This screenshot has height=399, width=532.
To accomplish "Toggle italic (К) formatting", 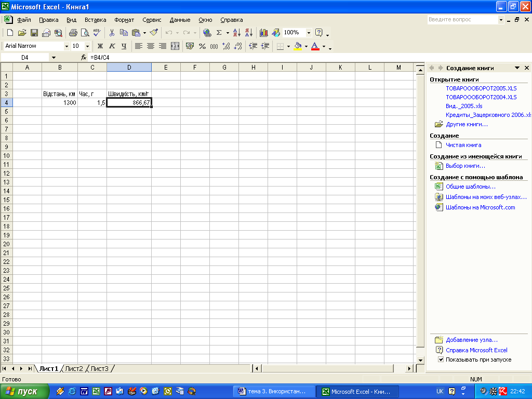I will [112, 46].
